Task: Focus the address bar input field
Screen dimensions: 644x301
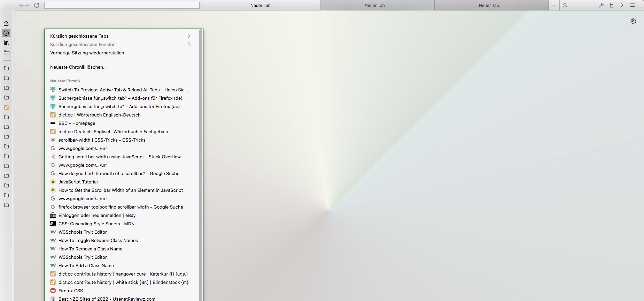Action: tap(122, 5)
